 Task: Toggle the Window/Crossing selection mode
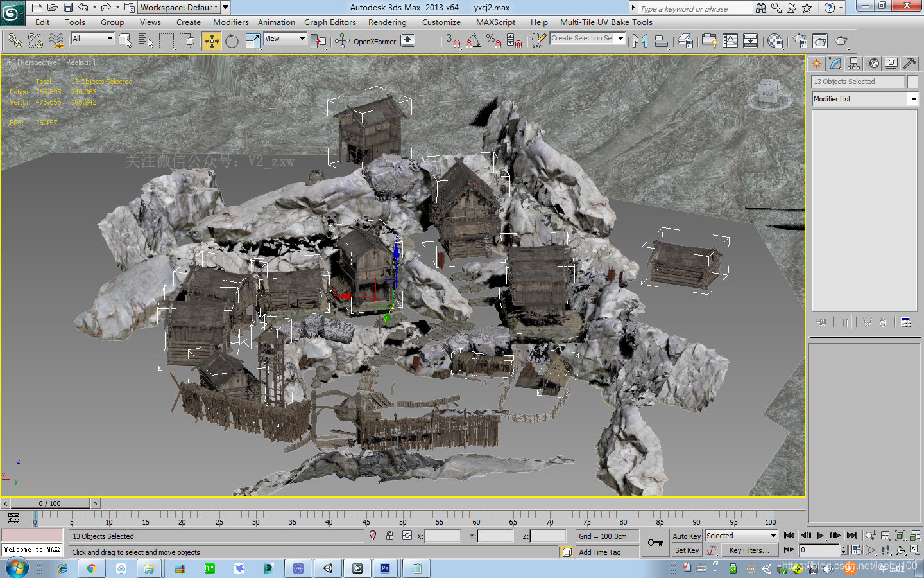[x=187, y=41]
